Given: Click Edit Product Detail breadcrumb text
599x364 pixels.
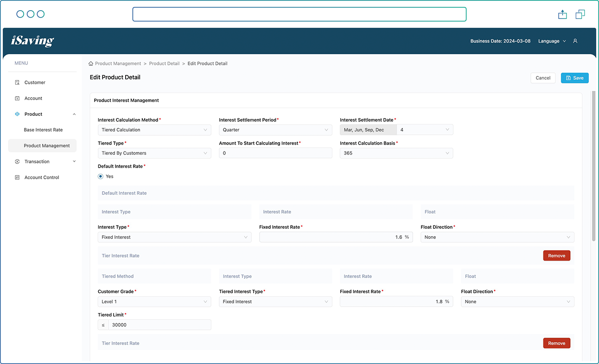Looking at the screenshot, I should coord(207,63).
